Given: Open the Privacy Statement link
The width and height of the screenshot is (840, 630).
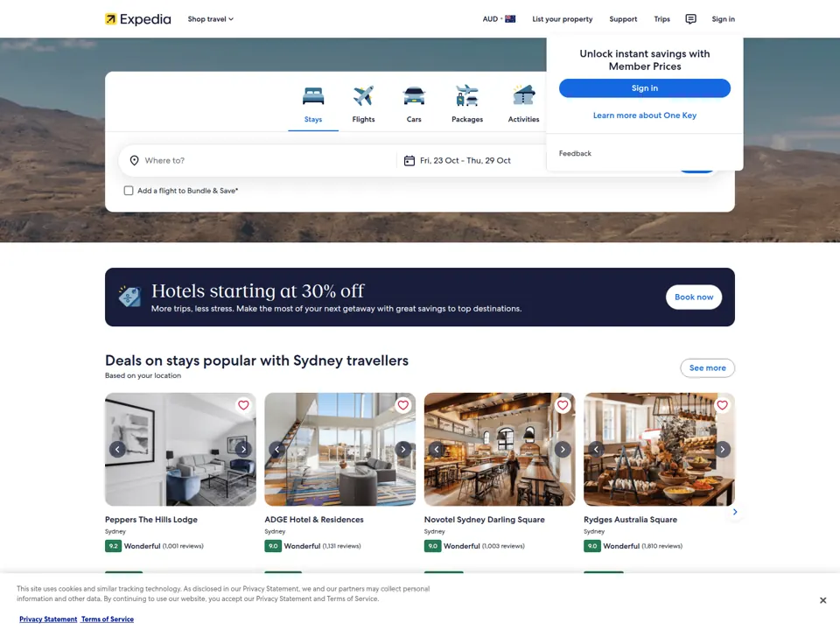Looking at the screenshot, I should point(48,619).
